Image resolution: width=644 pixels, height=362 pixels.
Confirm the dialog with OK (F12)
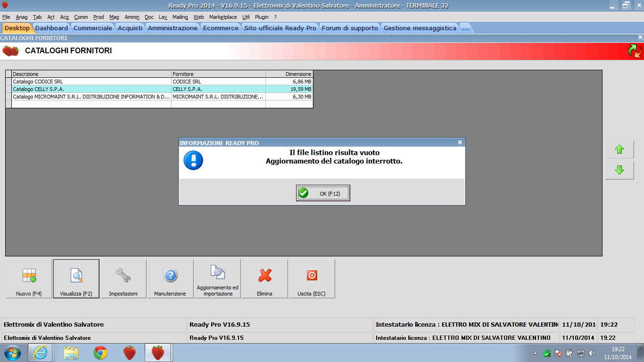pos(323,193)
